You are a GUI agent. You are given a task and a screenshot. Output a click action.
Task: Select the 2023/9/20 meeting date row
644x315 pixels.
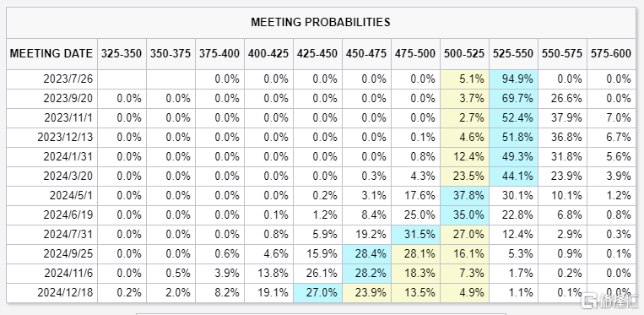(x=321, y=99)
